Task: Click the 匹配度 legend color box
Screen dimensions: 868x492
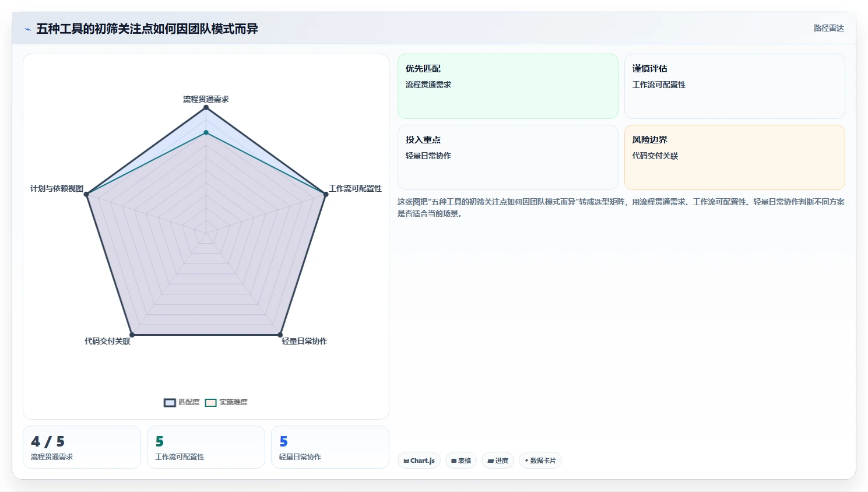Action: tap(170, 403)
